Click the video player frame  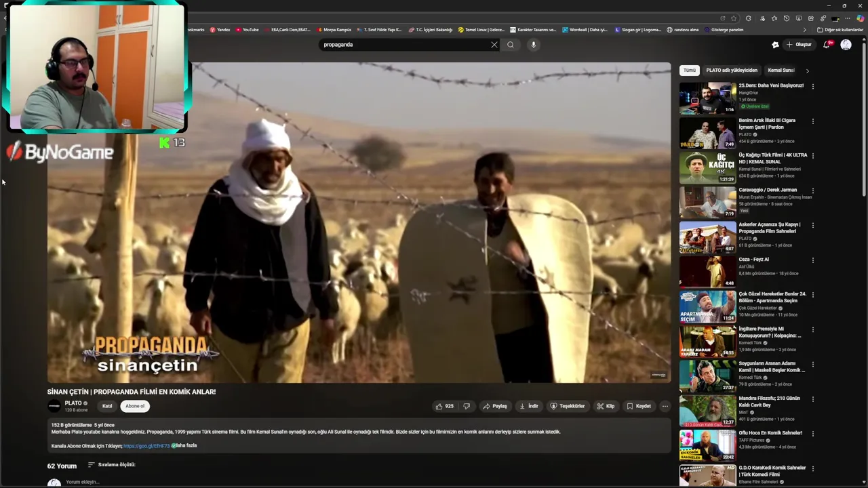point(359,222)
